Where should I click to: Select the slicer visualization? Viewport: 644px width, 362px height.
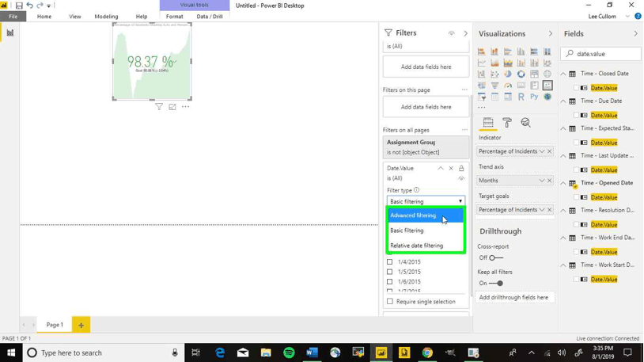click(481, 97)
